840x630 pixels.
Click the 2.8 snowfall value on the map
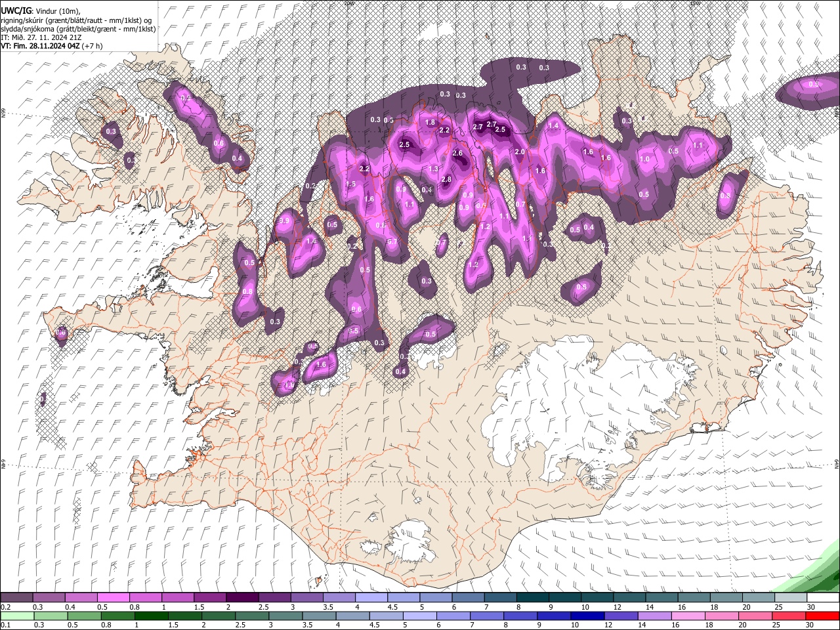point(446,180)
